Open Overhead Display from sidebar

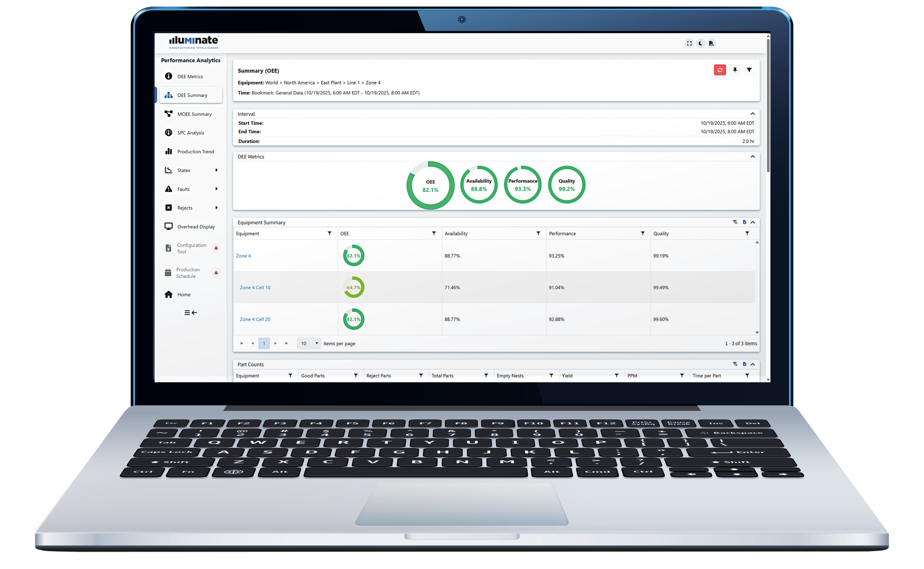pyautogui.click(x=190, y=226)
